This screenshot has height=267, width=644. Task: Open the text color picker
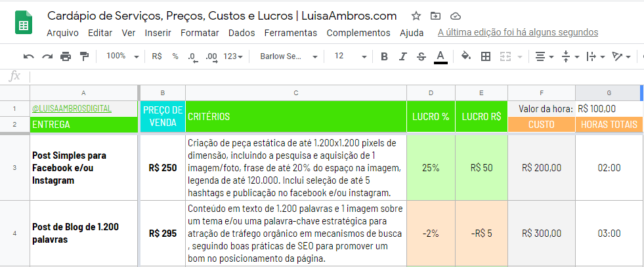pos(440,57)
